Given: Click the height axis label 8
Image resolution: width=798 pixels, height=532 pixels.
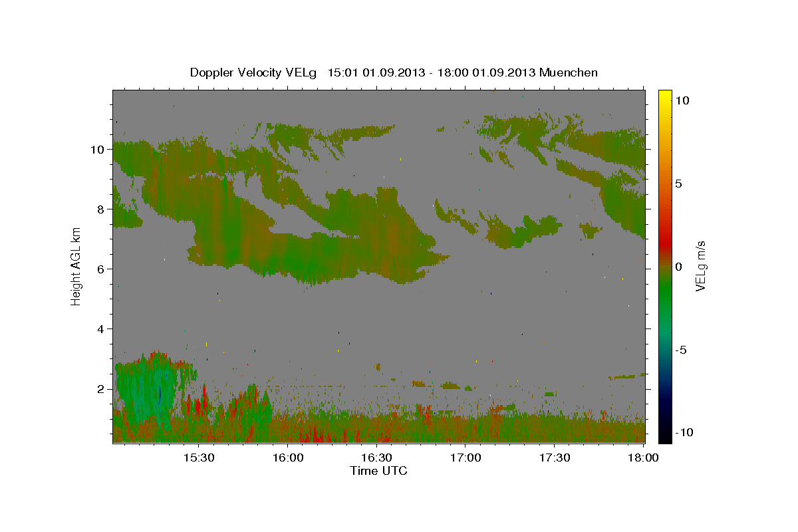Looking at the screenshot, I should tap(102, 209).
